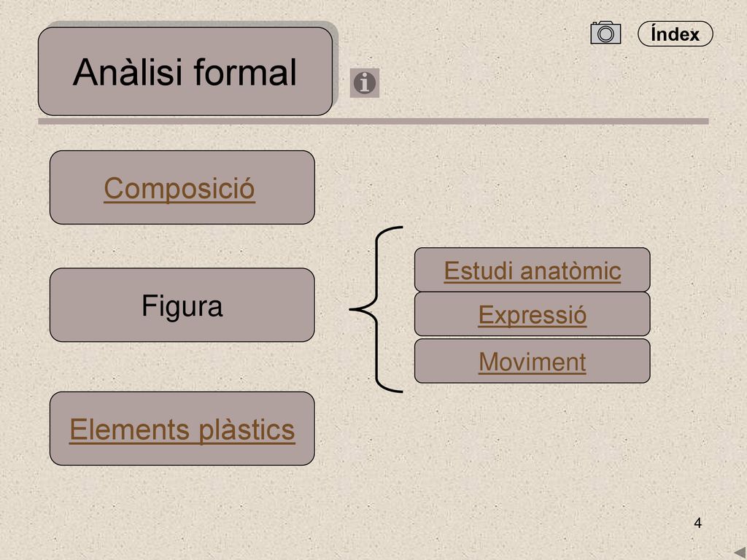Select the horizontal divider line under the title
This screenshot has width=747, height=560.
(373, 122)
